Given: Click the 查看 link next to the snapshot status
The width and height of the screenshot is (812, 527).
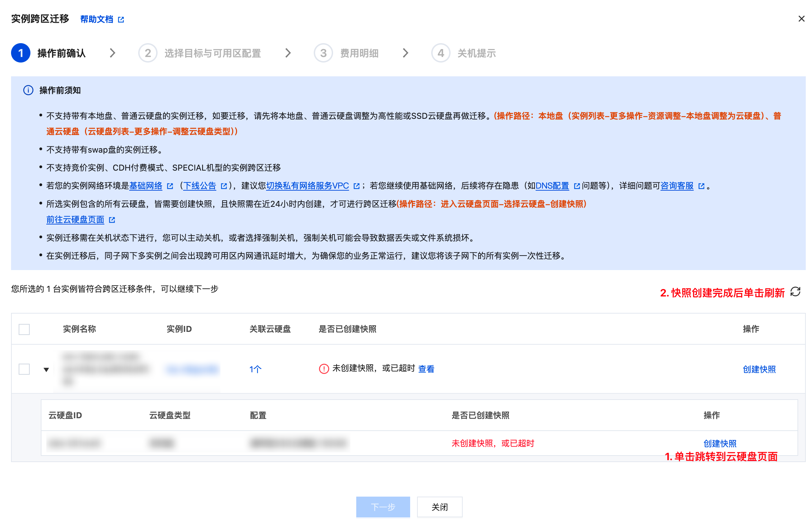Looking at the screenshot, I should 426,369.
